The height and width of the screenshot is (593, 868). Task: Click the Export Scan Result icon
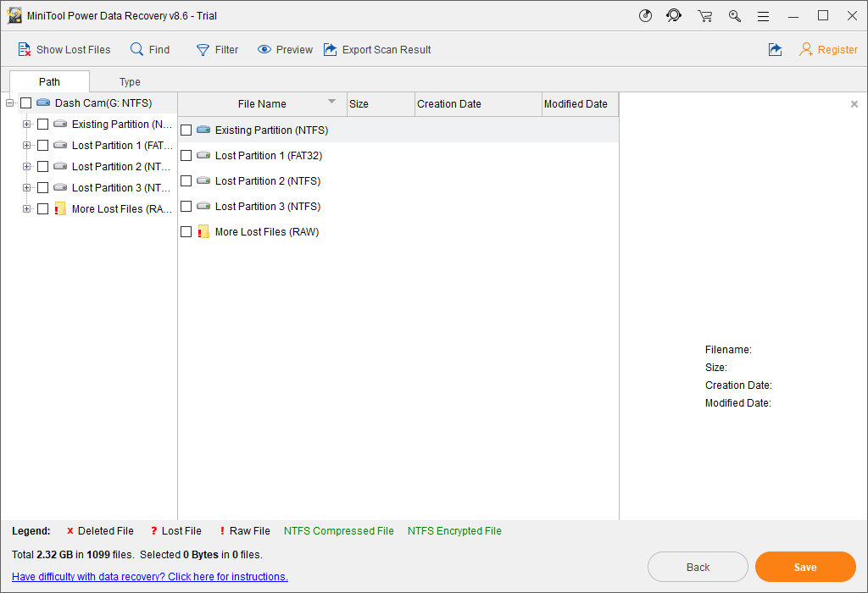coord(331,50)
